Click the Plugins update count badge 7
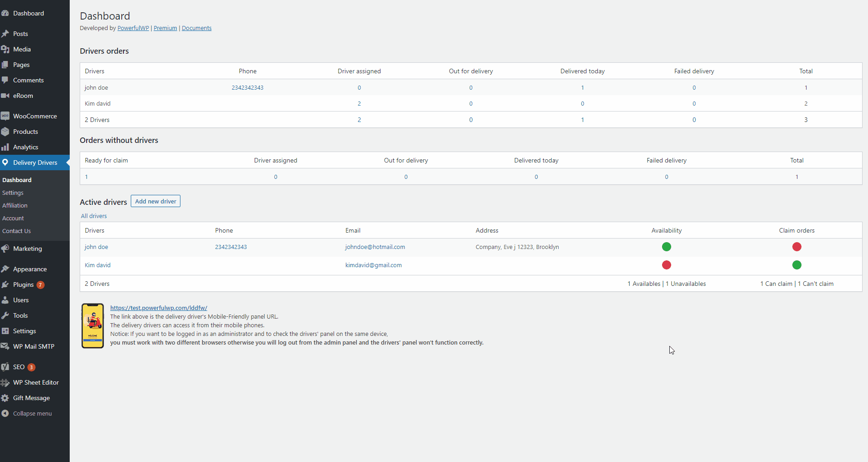The image size is (868, 462). (41, 285)
